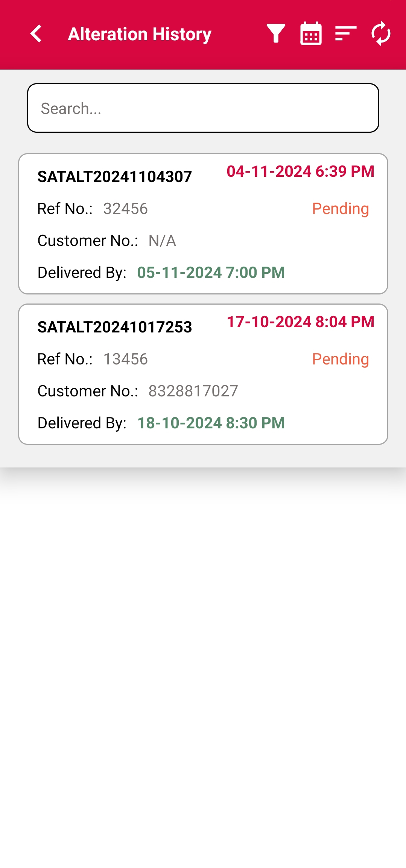Tap the sort lines icon

click(345, 34)
